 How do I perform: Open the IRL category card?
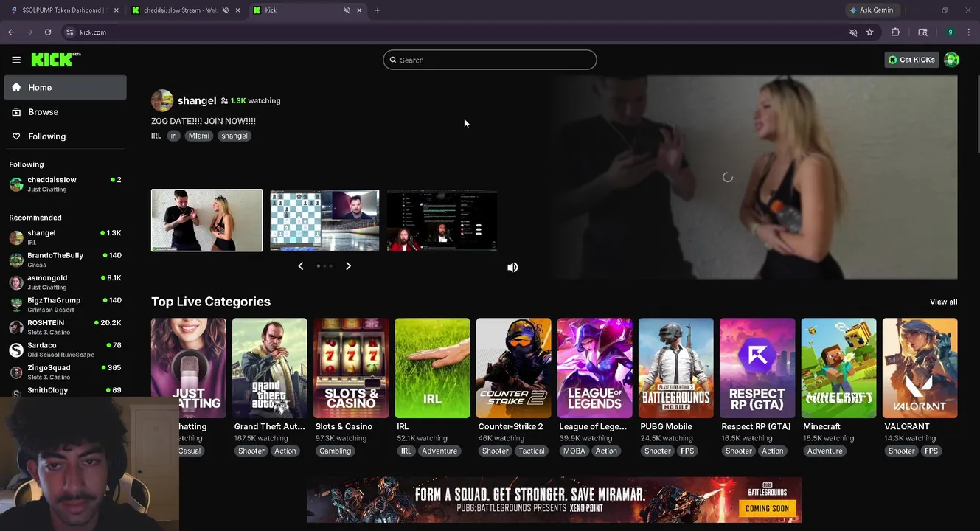432,368
